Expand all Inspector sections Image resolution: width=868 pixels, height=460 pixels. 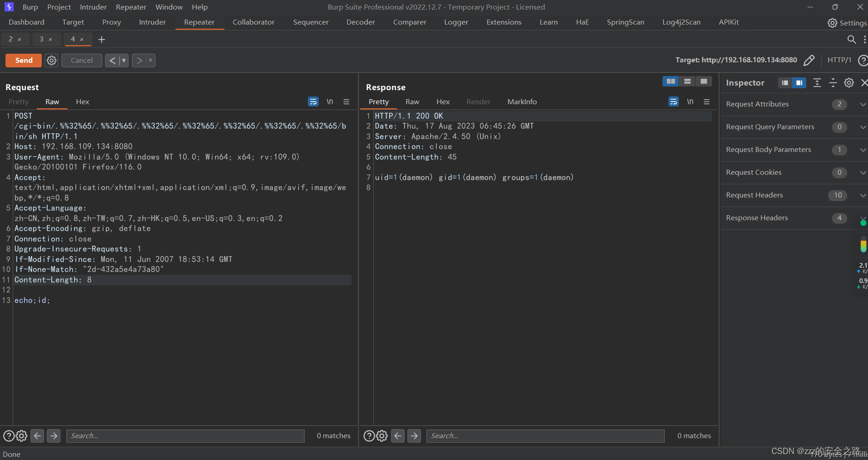point(817,83)
